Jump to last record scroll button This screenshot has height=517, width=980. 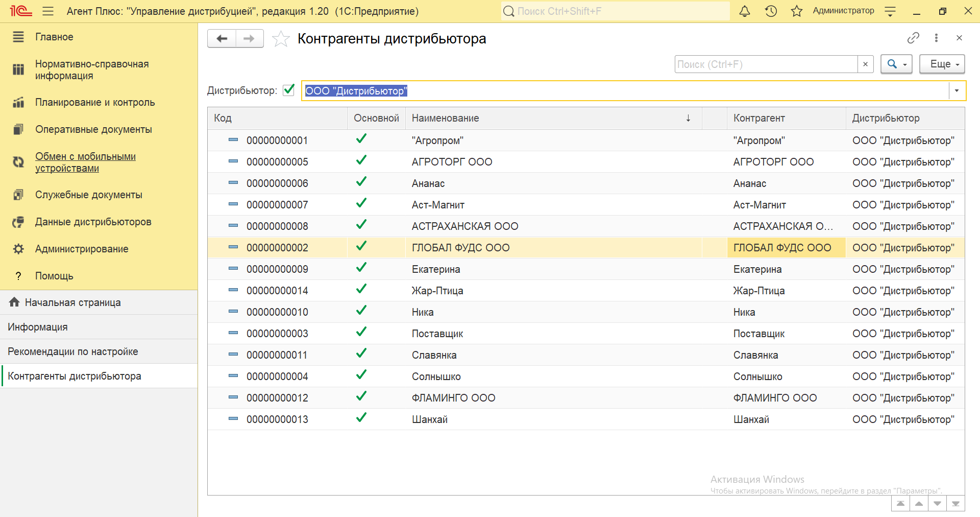coord(955,504)
